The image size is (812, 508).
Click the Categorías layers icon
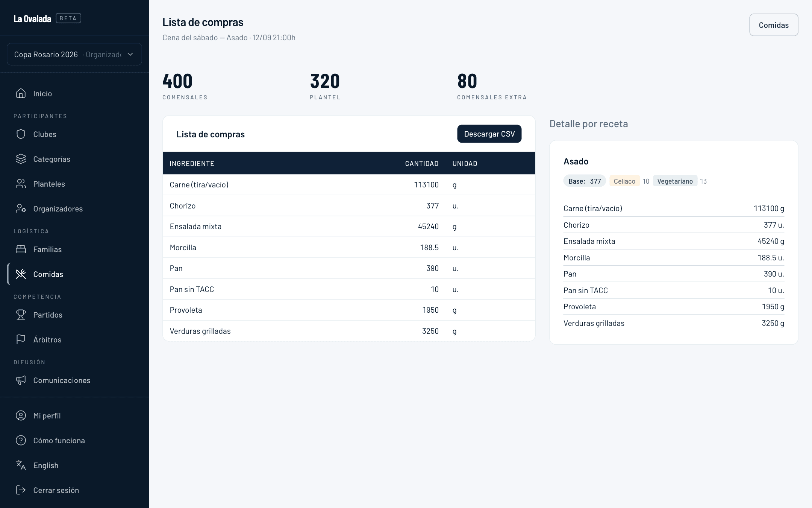click(21, 159)
